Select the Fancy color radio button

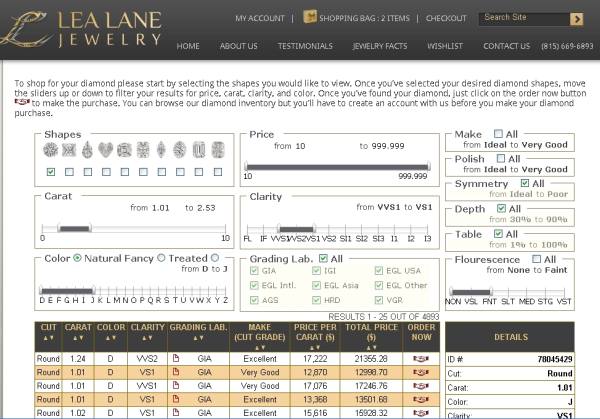[x=161, y=258]
